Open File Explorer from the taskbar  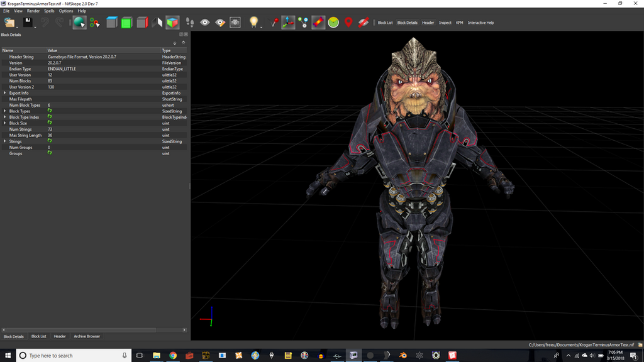tap(157, 356)
